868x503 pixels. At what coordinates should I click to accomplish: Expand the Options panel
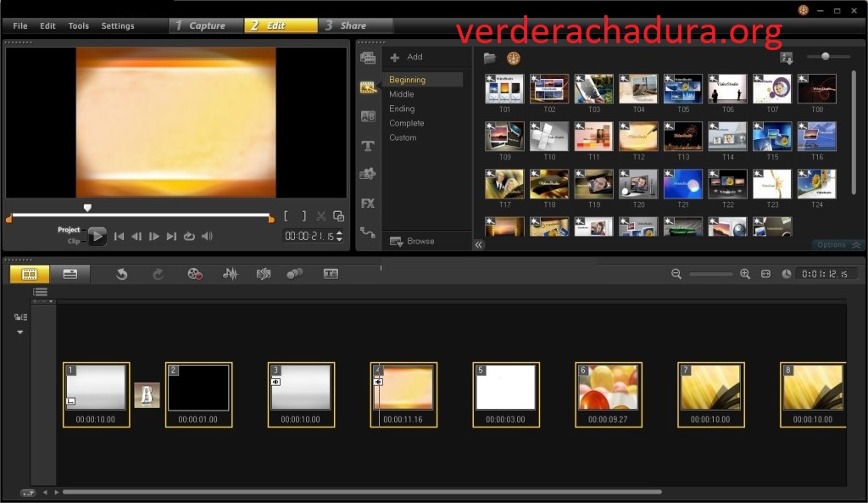[838, 244]
